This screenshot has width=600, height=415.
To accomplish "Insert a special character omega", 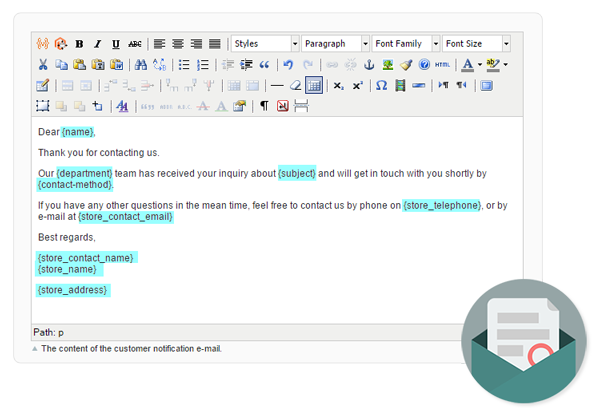I will click(x=382, y=85).
